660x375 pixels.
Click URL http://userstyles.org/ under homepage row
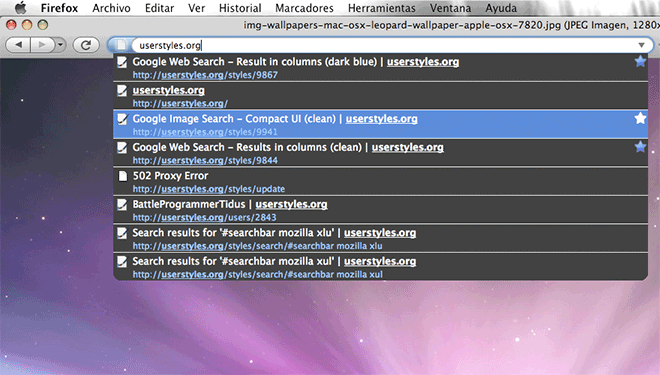[180, 104]
